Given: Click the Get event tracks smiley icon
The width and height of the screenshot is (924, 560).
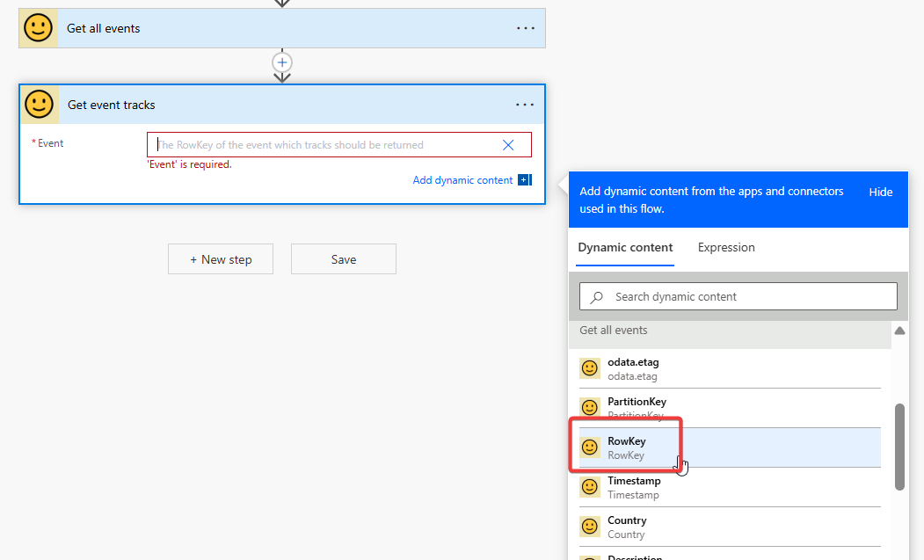Looking at the screenshot, I should [x=39, y=105].
